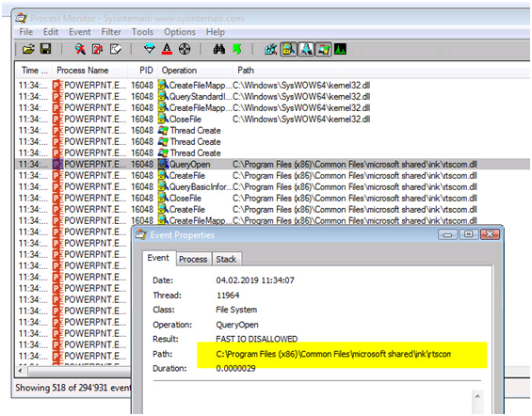Click the Operation value QueryOpen in Event Properties

click(237, 325)
